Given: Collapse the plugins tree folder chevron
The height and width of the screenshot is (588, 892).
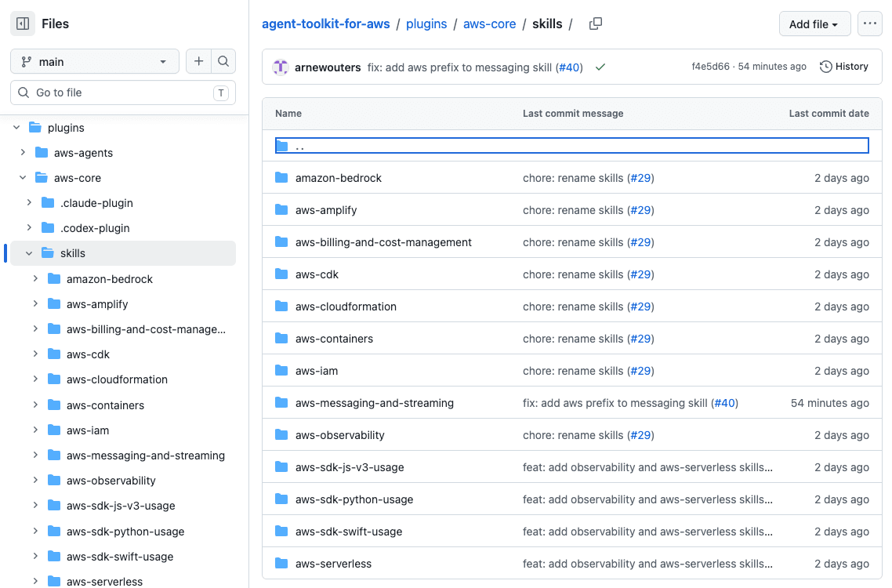Looking at the screenshot, I should point(16,128).
